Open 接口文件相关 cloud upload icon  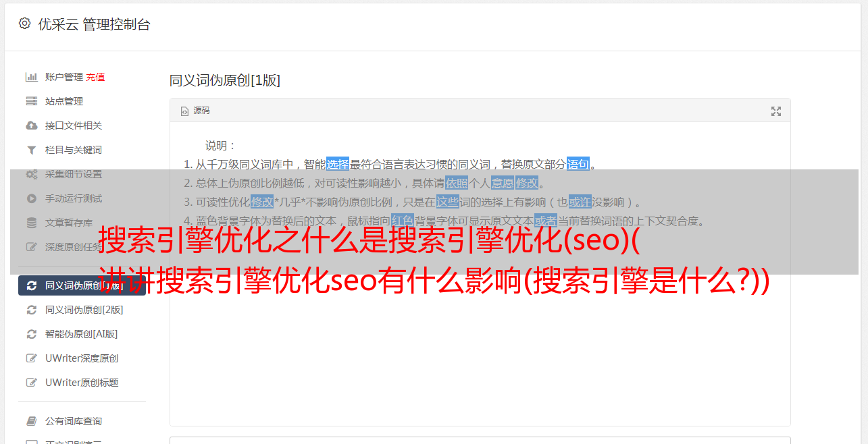point(31,126)
